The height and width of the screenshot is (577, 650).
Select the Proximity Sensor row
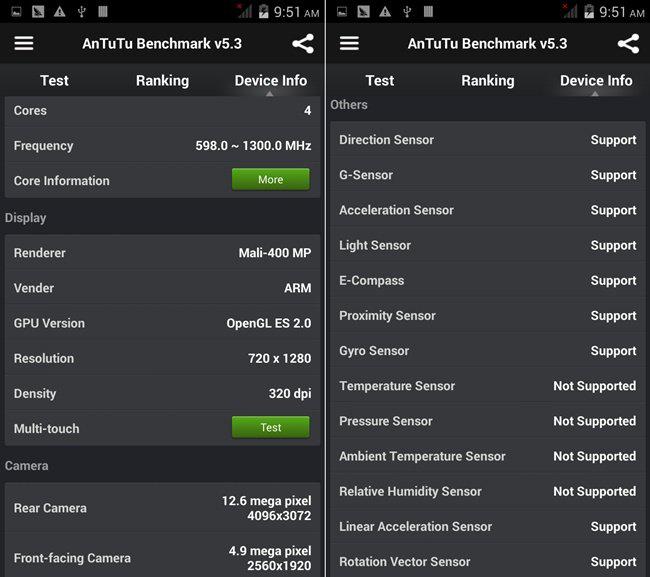point(488,315)
